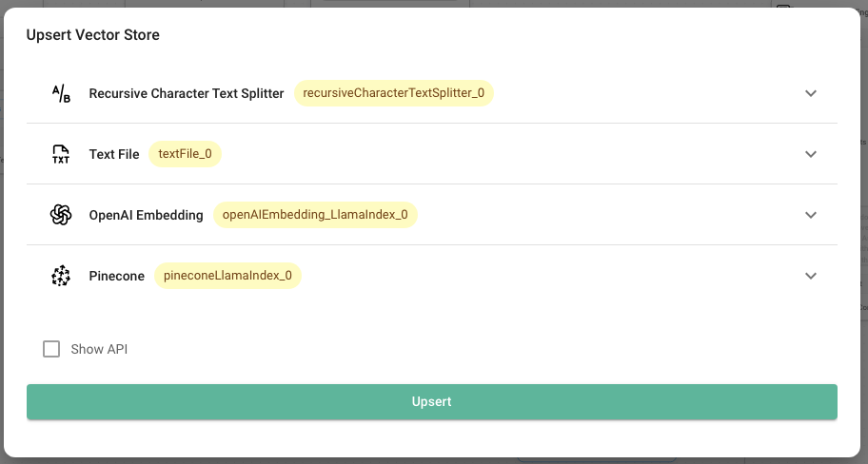
Task: Click the Upsert Vector Store dialog heading
Action: pyautogui.click(x=93, y=35)
